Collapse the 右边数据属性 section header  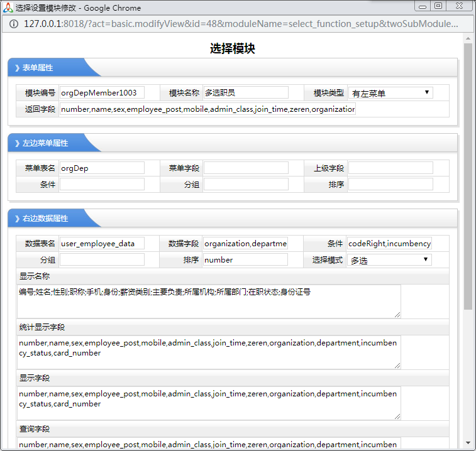point(45,219)
